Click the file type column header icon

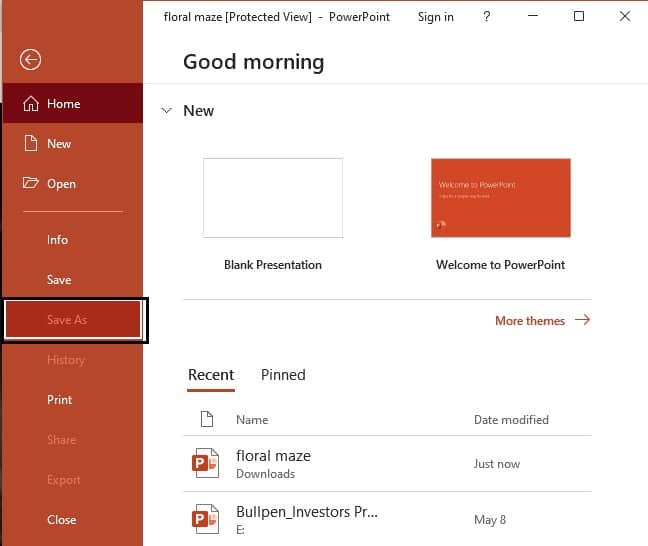click(x=207, y=419)
